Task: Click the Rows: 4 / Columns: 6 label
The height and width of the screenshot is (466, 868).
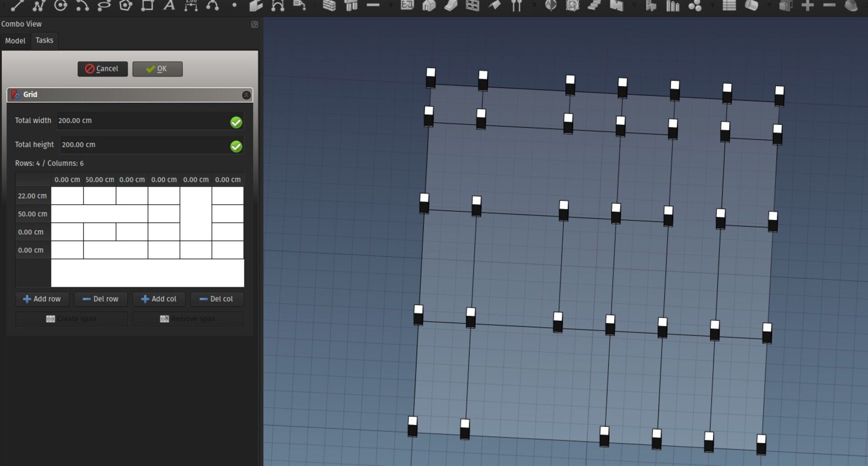Action: pyautogui.click(x=49, y=163)
